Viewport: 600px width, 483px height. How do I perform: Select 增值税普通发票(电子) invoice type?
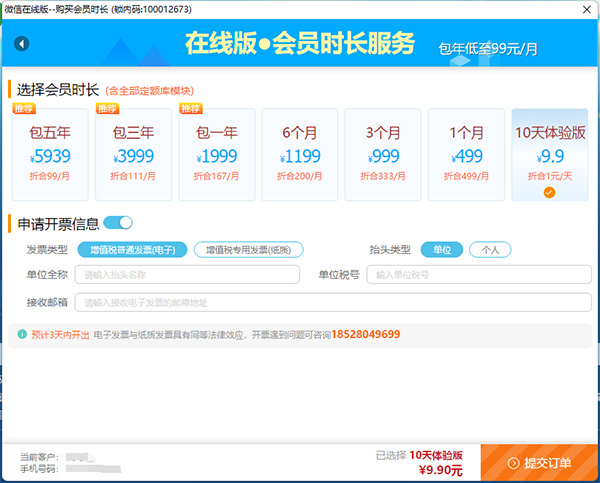tap(132, 250)
